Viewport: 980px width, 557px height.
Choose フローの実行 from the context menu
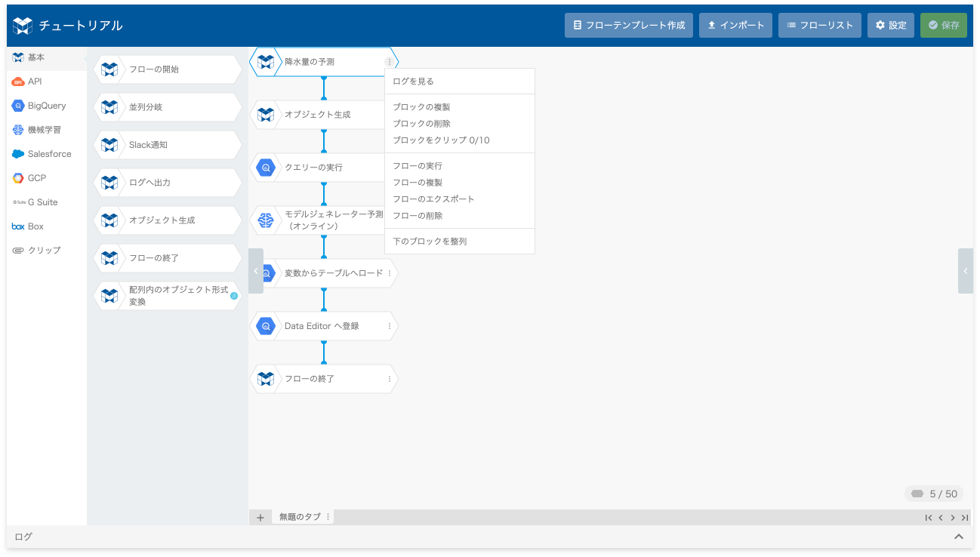click(x=460, y=166)
